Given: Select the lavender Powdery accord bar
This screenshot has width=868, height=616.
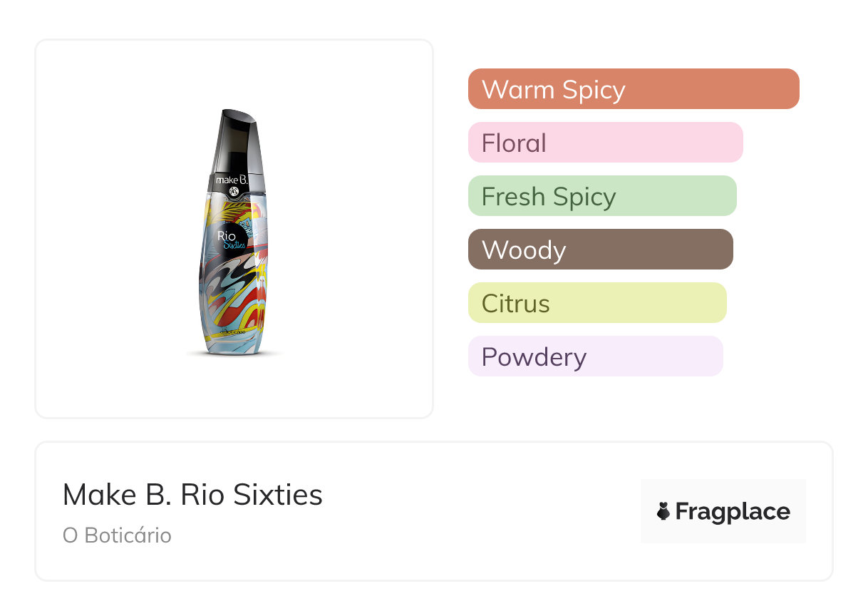Looking at the screenshot, I should pyautogui.click(x=595, y=356).
